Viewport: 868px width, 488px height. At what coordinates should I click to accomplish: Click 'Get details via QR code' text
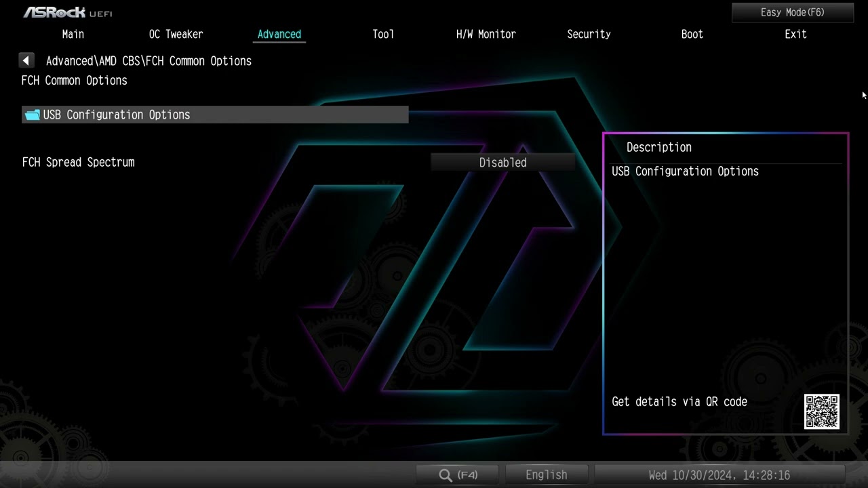click(x=679, y=402)
